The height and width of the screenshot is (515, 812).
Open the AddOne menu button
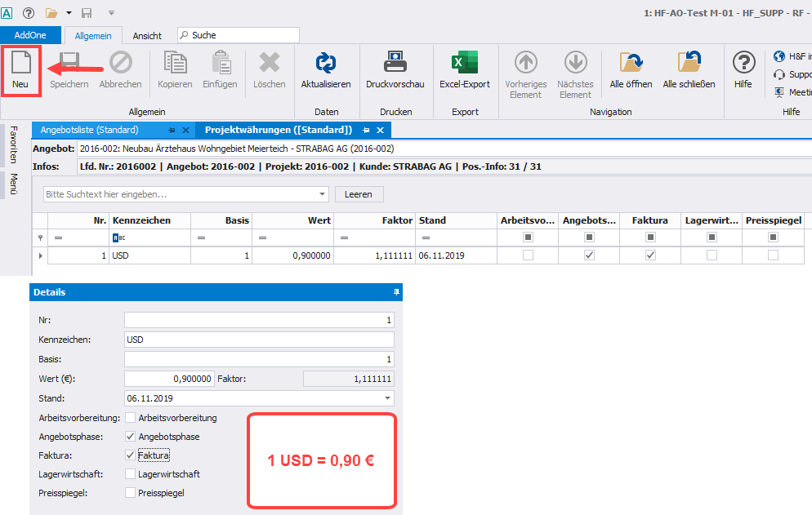coord(30,35)
